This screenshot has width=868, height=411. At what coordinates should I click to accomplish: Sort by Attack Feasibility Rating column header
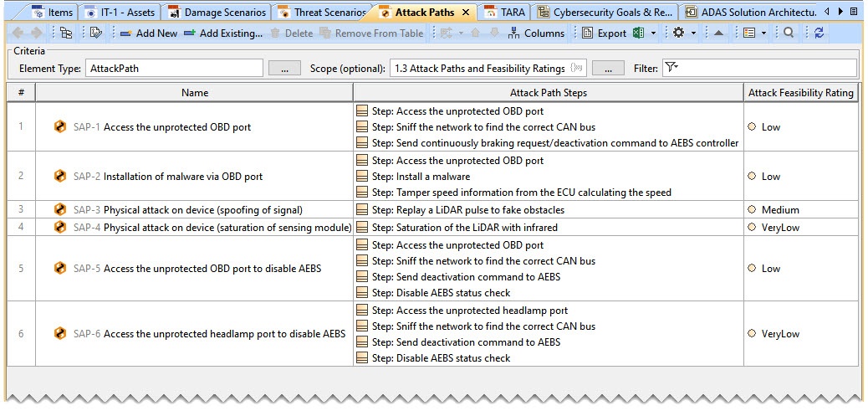[x=800, y=93]
